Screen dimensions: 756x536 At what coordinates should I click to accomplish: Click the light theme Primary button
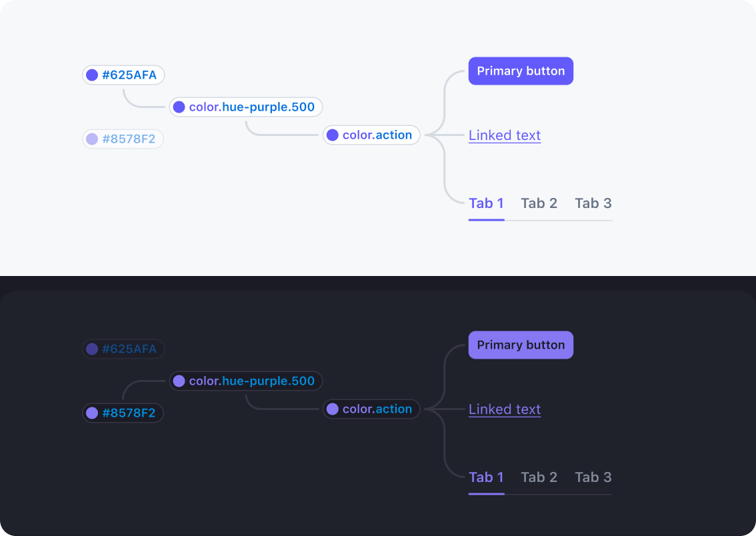coord(521,71)
